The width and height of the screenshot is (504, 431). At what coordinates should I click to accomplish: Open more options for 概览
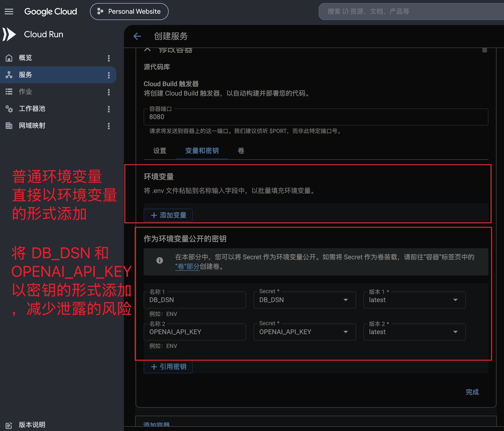point(109,58)
